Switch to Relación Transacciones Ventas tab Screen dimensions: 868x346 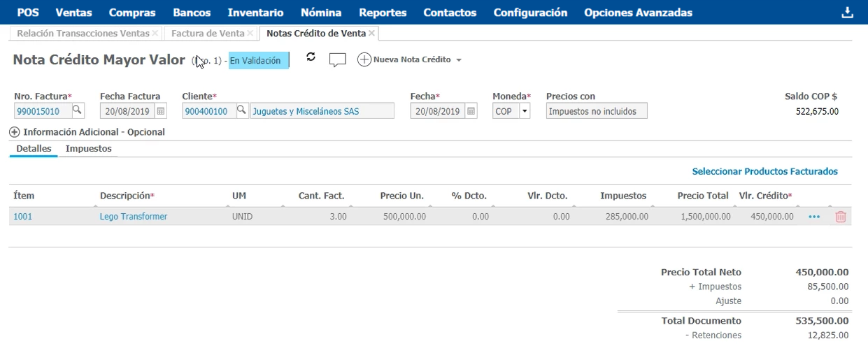tap(83, 34)
